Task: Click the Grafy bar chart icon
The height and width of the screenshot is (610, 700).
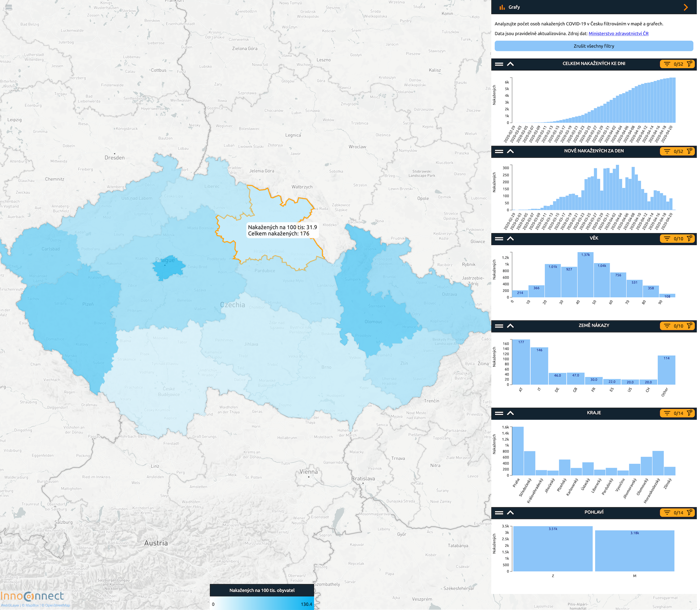Action: [x=502, y=7]
